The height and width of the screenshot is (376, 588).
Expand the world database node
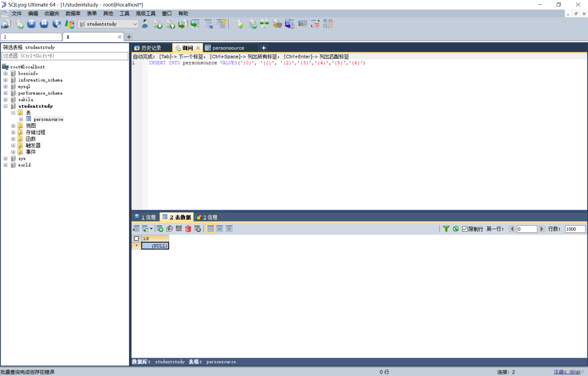[5, 165]
